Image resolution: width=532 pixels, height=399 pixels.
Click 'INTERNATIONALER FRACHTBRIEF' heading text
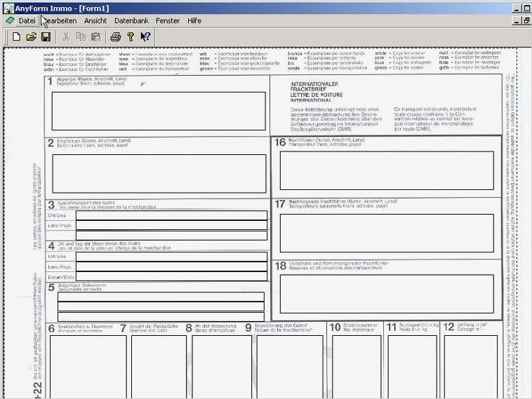314,86
